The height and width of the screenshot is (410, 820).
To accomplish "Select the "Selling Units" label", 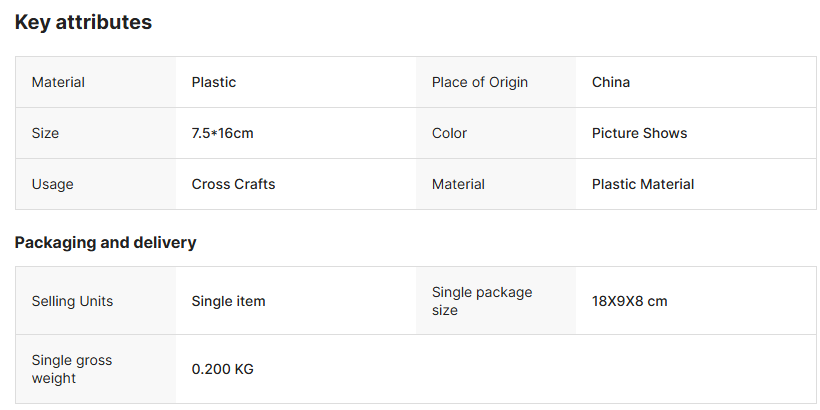I will tap(72, 301).
